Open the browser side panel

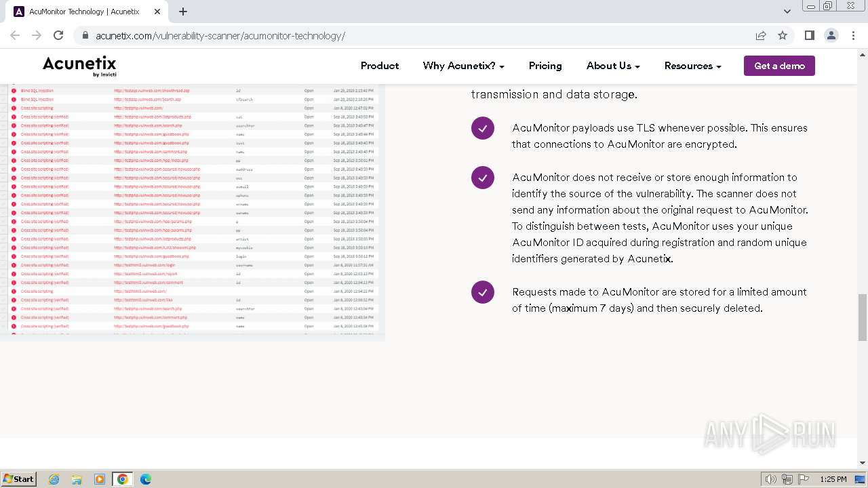[x=809, y=35]
